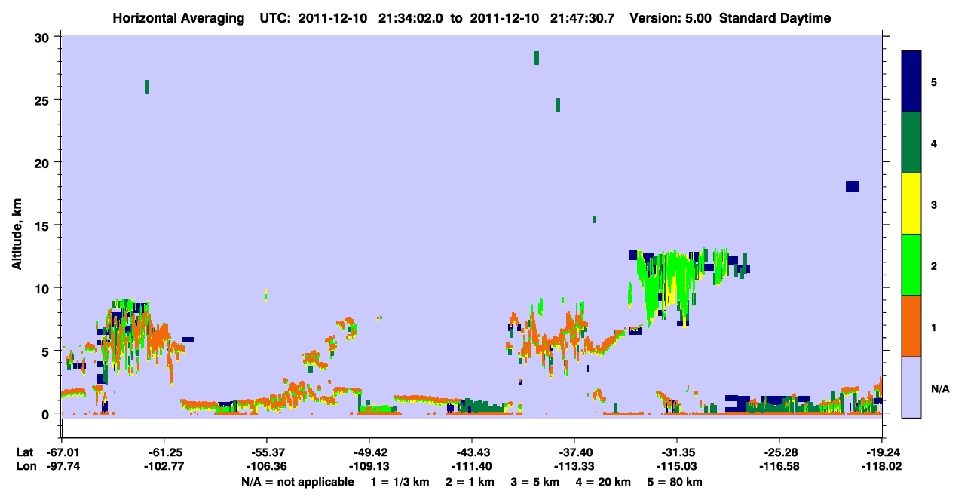Click latitude value -25.28

pos(779,452)
